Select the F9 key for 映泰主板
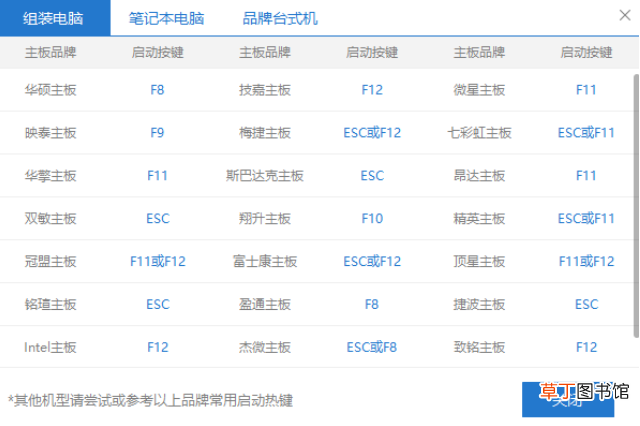 click(157, 133)
